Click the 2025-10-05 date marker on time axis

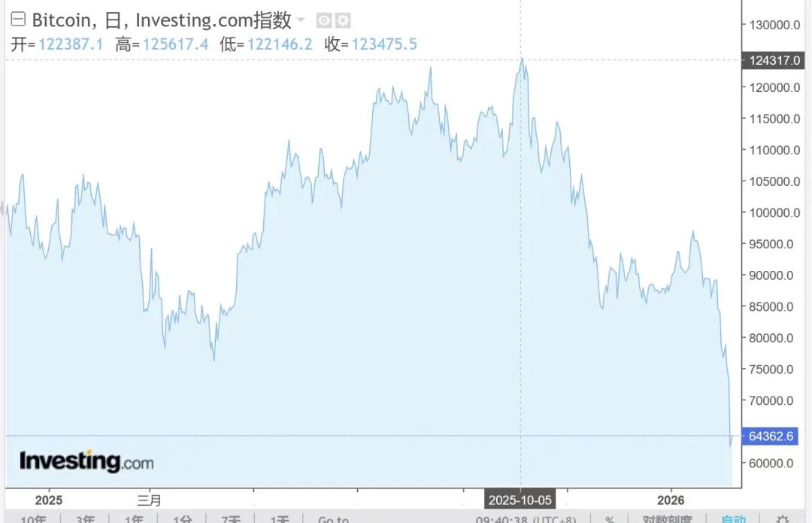click(x=520, y=500)
